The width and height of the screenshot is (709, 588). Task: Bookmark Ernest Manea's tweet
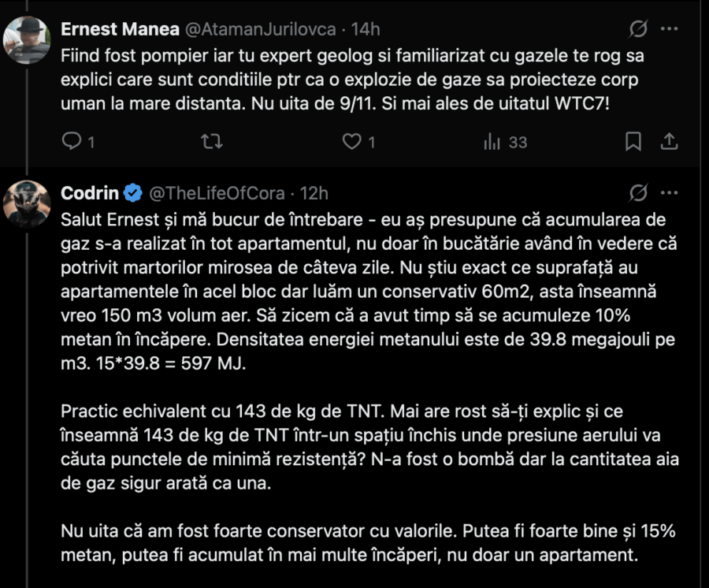click(633, 141)
